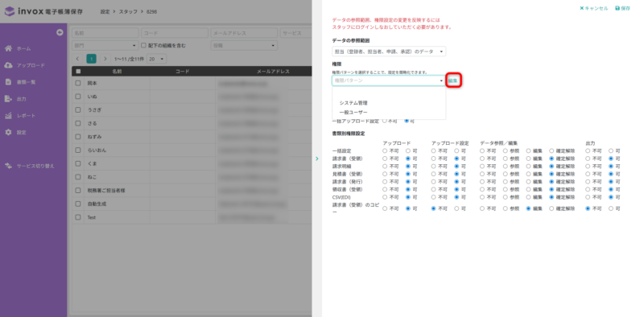Click the ねこ staff name cell
The height and width of the screenshot is (317, 644).
coord(117,177)
